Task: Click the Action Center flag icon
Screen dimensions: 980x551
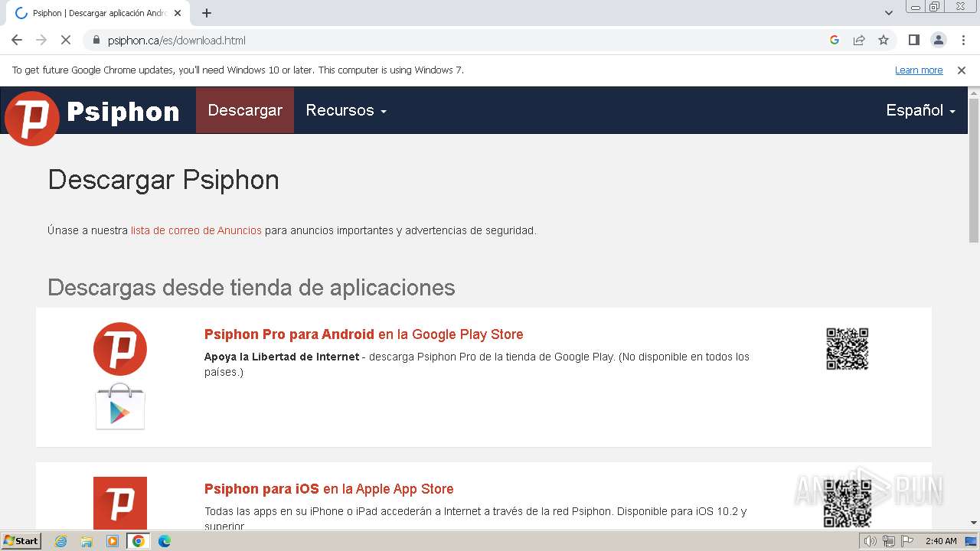Action: click(x=906, y=541)
